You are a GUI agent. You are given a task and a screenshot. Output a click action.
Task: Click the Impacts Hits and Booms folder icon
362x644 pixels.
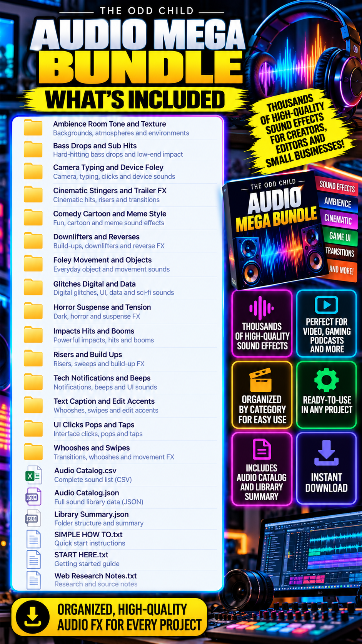[x=33, y=335]
